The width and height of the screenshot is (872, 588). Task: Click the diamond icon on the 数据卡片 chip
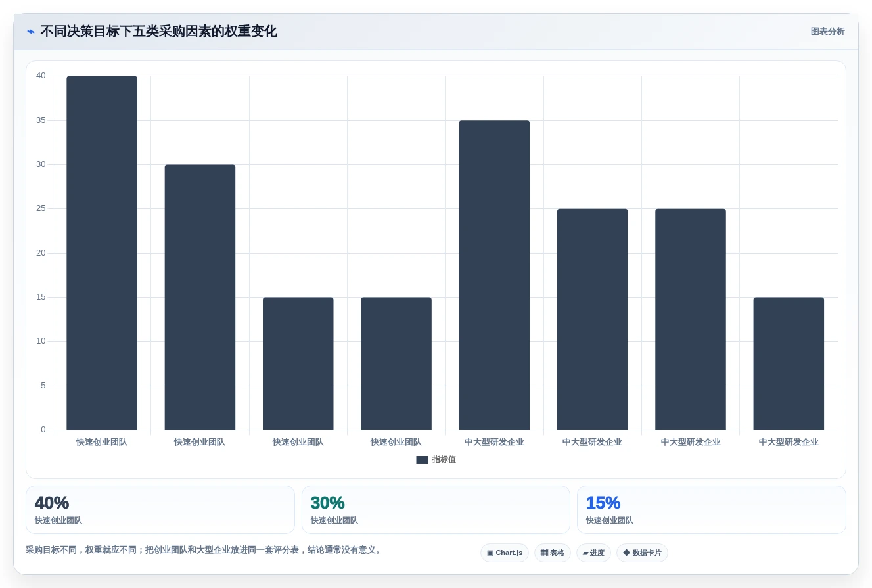point(626,553)
